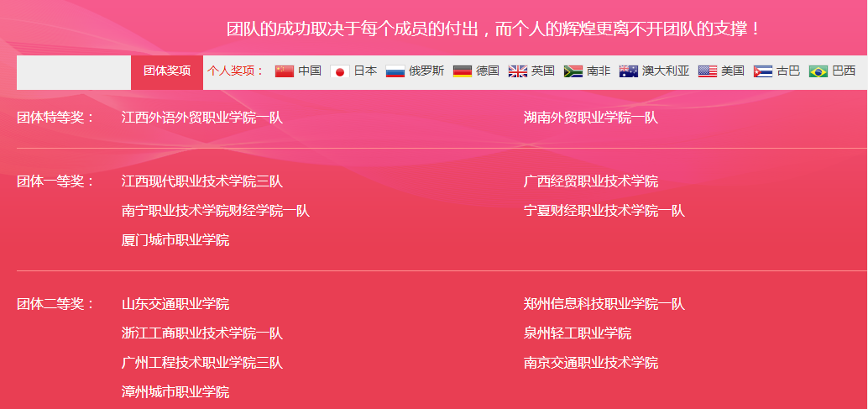Viewport: 868px width, 409px height.
Task: Click the Japan flag icon
Action: (x=340, y=71)
